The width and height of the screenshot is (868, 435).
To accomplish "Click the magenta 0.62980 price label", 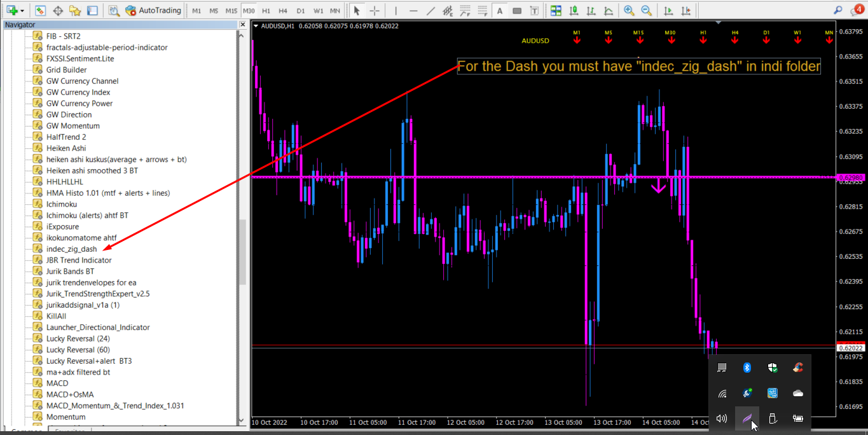I will (x=851, y=177).
